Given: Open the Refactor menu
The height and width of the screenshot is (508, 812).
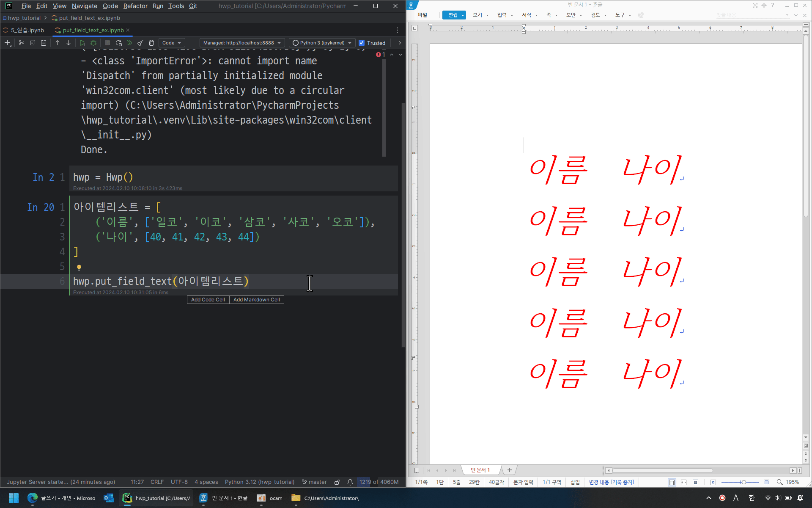Looking at the screenshot, I should (x=135, y=6).
